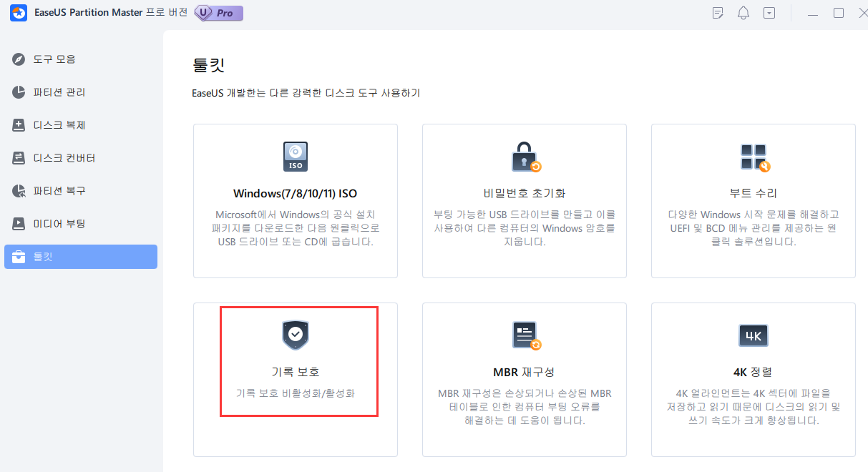Click the feedback note icon
The image size is (868, 472).
717,13
